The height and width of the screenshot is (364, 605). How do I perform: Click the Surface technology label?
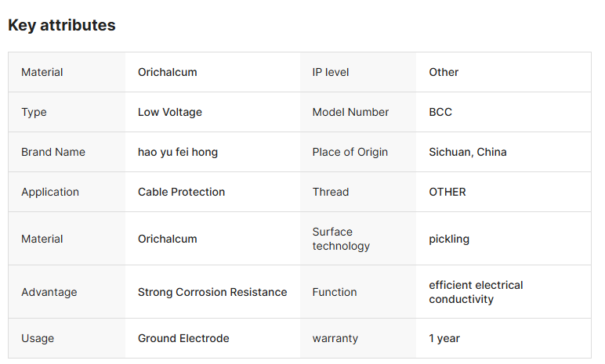[341, 239]
